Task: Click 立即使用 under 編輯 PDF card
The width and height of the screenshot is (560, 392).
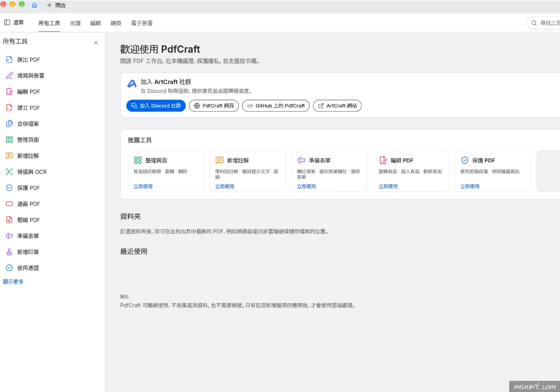Action: point(388,186)
